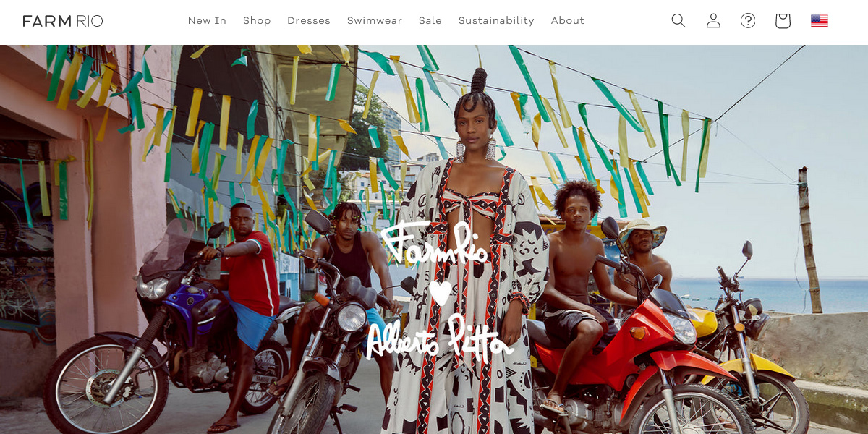Go to the Sale section
This screenshot has width=868, height=434.
pyautogui.click(x=430, y=21)
